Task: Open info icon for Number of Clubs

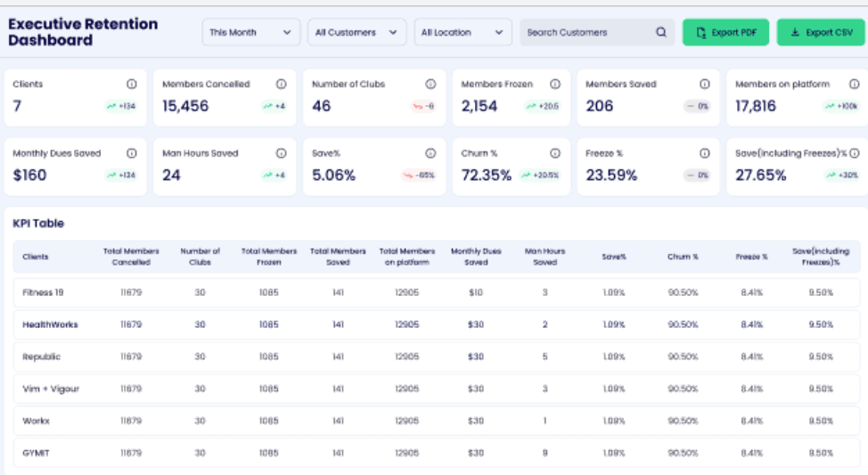Action: 430,85
